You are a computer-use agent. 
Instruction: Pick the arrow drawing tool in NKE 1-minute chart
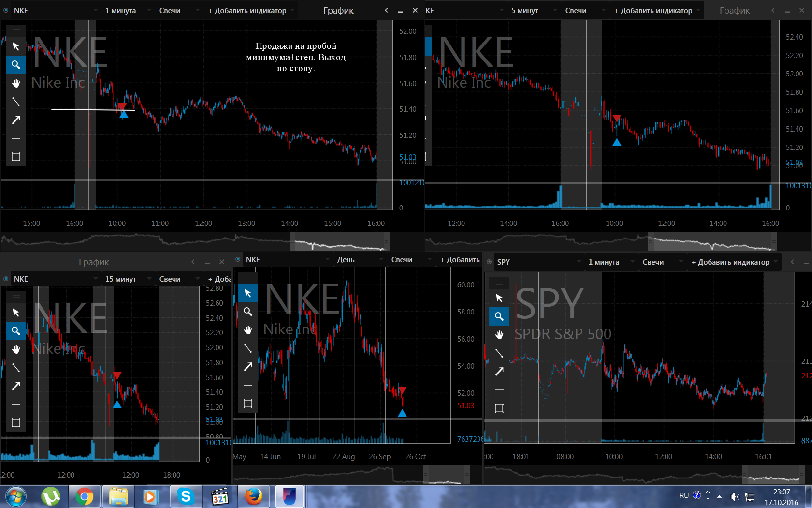(16, 120)
